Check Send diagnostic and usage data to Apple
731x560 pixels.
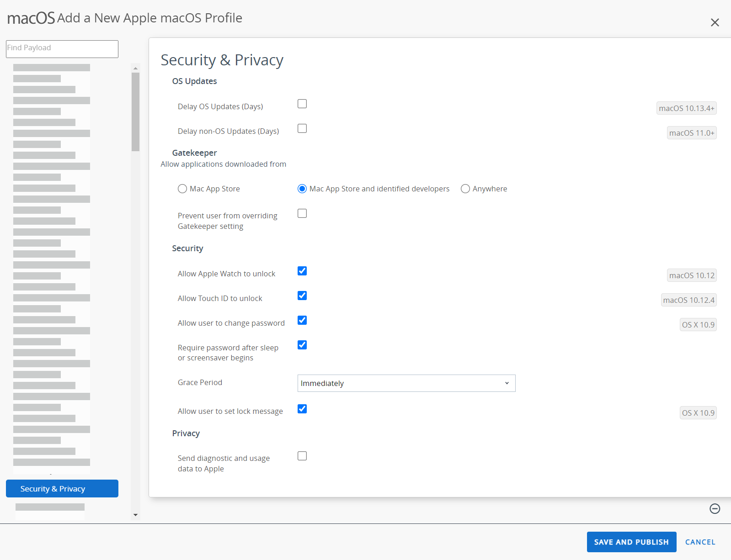pos(302,456)
